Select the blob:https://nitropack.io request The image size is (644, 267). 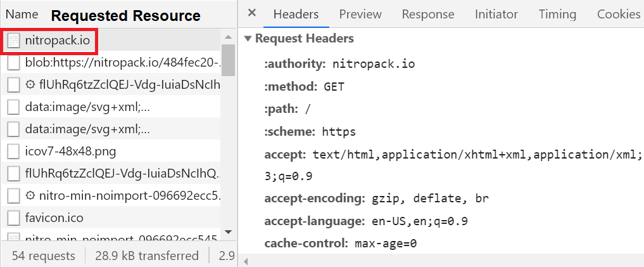click(x=111, y=63)
